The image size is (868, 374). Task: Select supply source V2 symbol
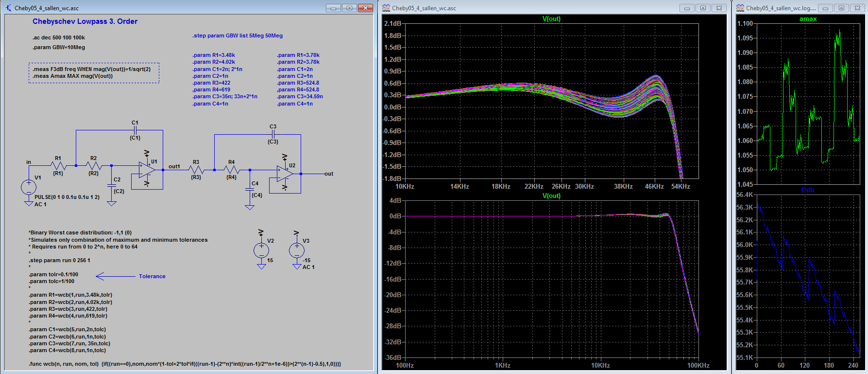(x=261, y=250)
